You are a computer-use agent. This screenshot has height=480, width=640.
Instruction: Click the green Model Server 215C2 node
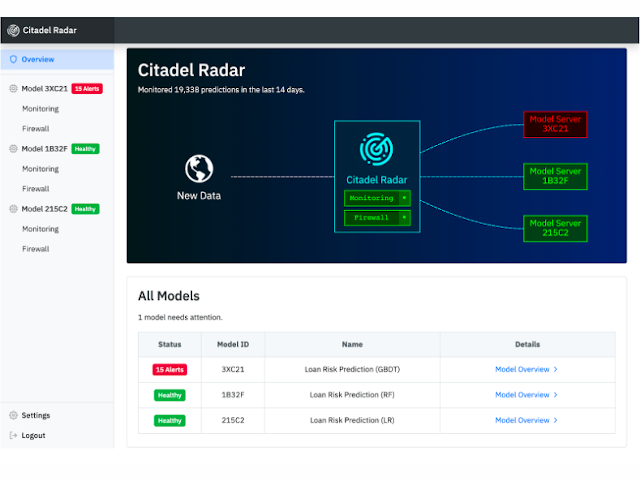[555, 228]
